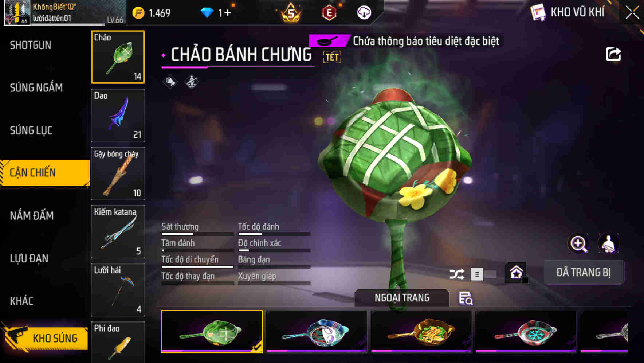Switch to the SHOTGUN category
This screenshot has width=644, height=363.
coord(31,45)
